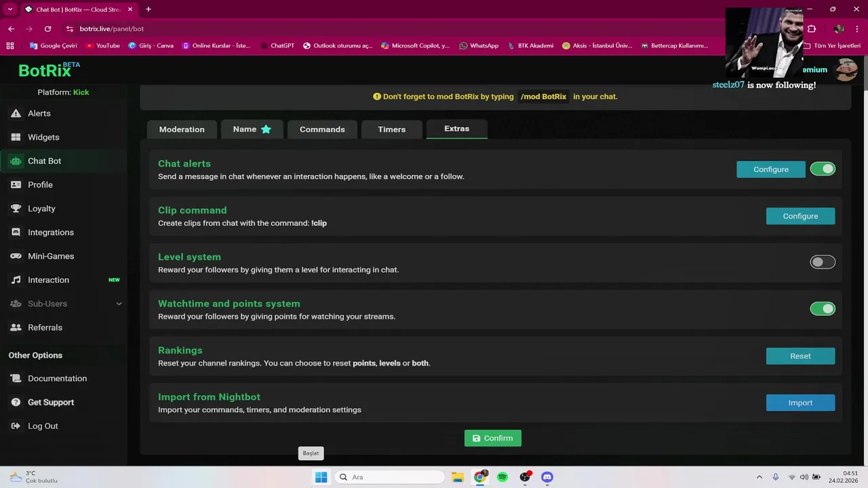868x488 pixels.
Task: Open Tüm Yer İşaretleri bookmarks folder
Action: (832, 45)
